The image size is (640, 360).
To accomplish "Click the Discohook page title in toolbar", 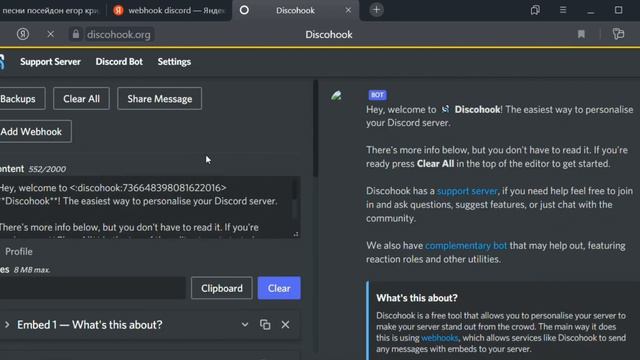I will [329, 34].
